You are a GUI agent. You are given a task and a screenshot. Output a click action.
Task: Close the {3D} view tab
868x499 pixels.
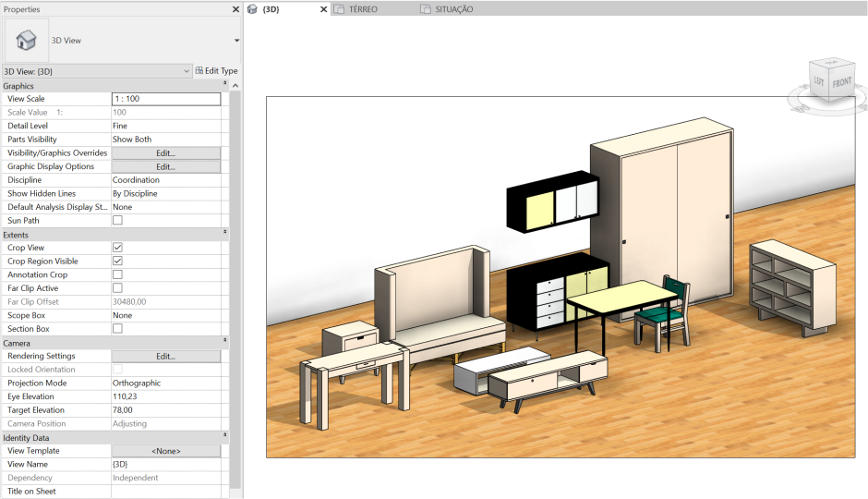coord(323,9)
